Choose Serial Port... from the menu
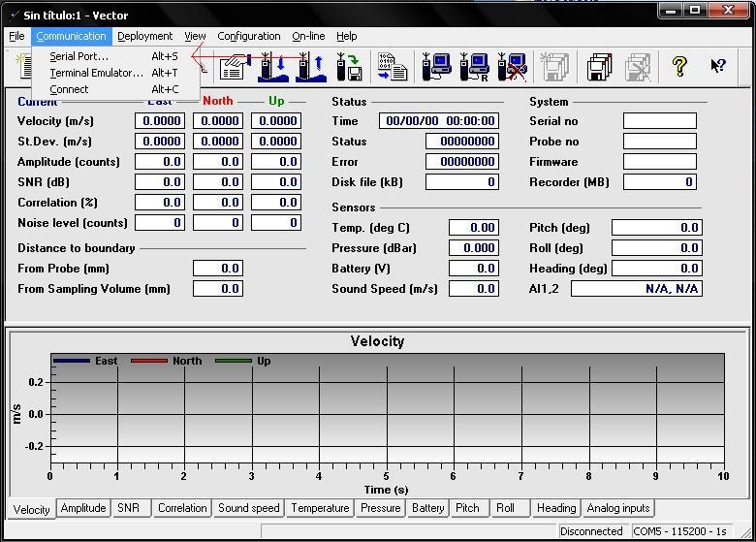The width and height of the screenshot is (756, 542). (114, 56)
